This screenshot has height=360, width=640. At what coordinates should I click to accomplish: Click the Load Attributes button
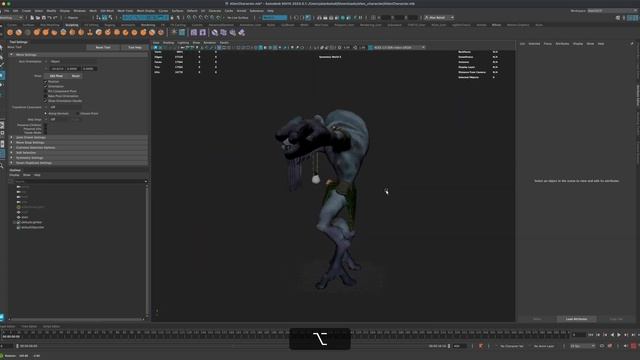tap(576, 319)
